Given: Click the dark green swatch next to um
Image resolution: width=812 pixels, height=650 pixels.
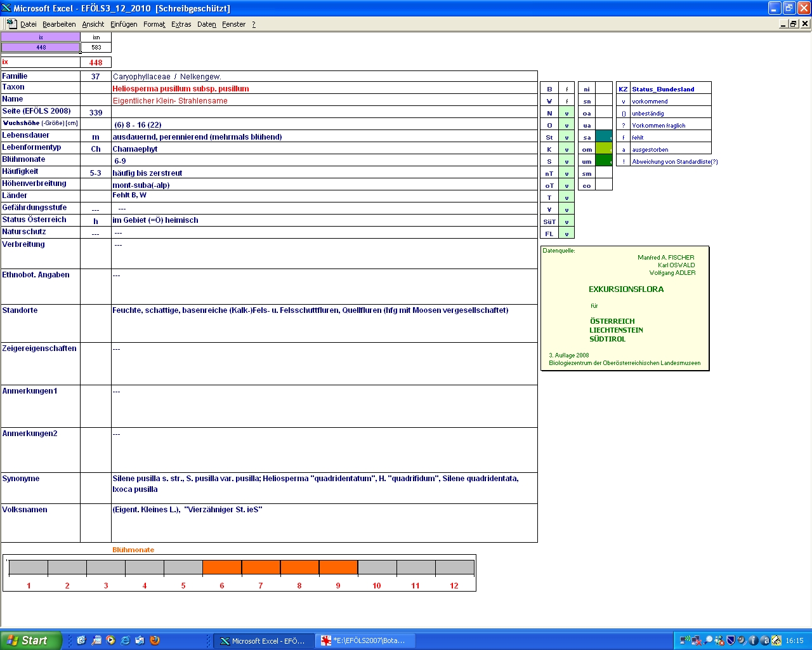Looking at the screenshot, I should pos(604,161).
